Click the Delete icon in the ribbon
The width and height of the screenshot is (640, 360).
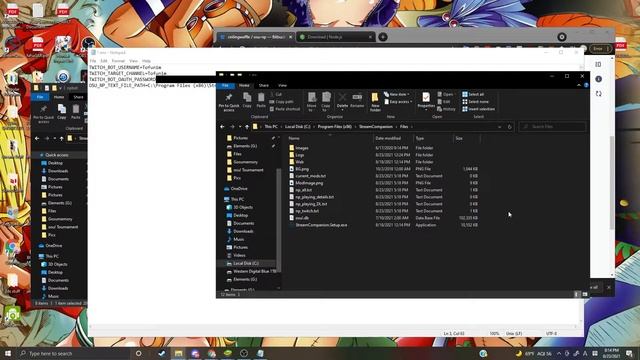tap(342, 100)
